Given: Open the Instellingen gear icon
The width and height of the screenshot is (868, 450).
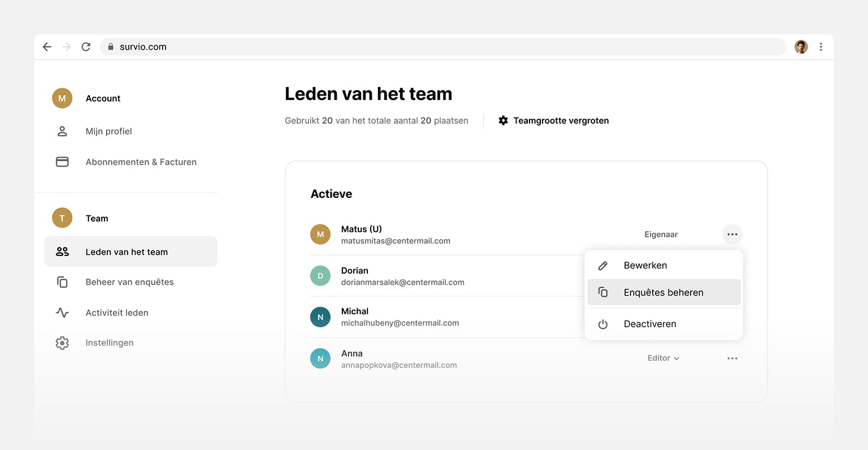Looking at the screenshot, I should point(62,342).
